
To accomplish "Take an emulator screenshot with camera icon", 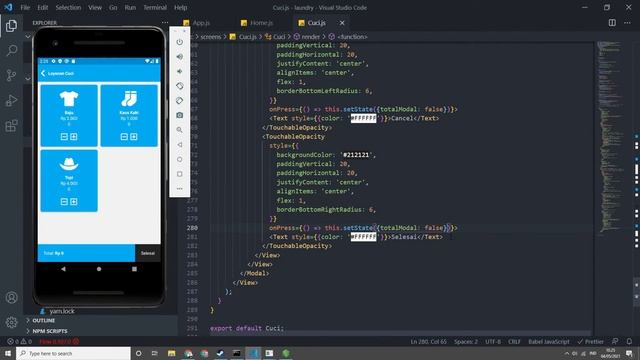I will point(180,116).
